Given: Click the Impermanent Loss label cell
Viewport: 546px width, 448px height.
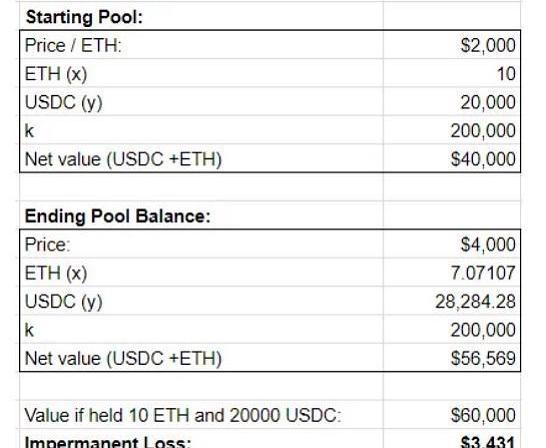Looking at the screenshot, I should click(201, 439).
